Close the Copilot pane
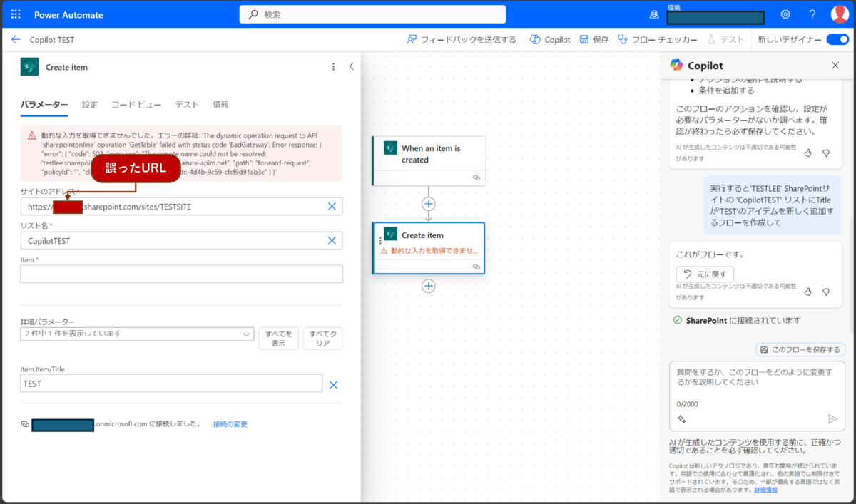The height and width of the screenshot is (504, 856). [835, 66]
